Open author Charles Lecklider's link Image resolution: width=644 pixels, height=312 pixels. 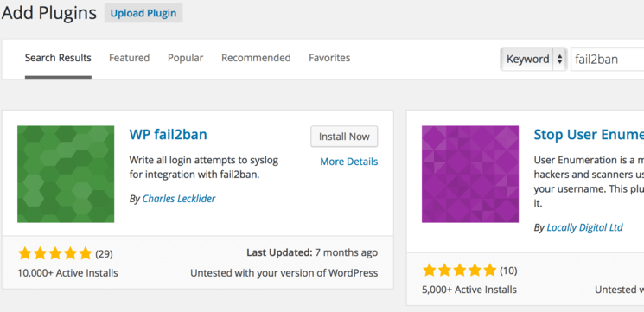coord(179,199)
